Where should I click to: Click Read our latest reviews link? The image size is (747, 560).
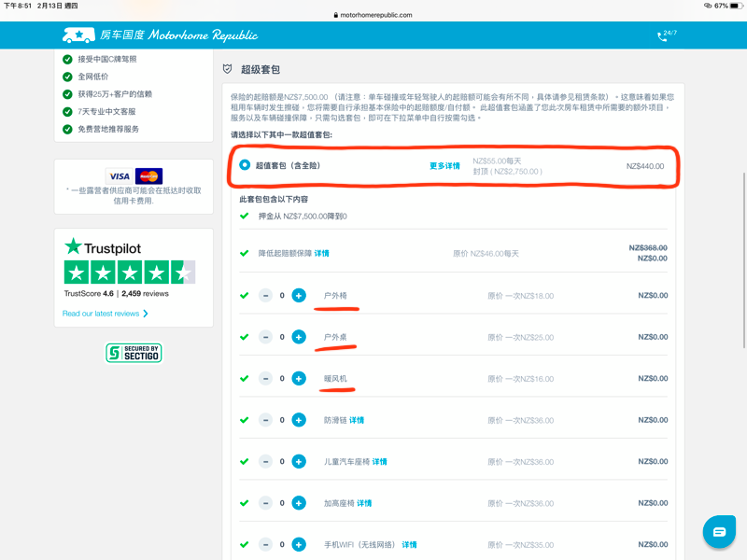pyautogui.click(x=105, y=314)
